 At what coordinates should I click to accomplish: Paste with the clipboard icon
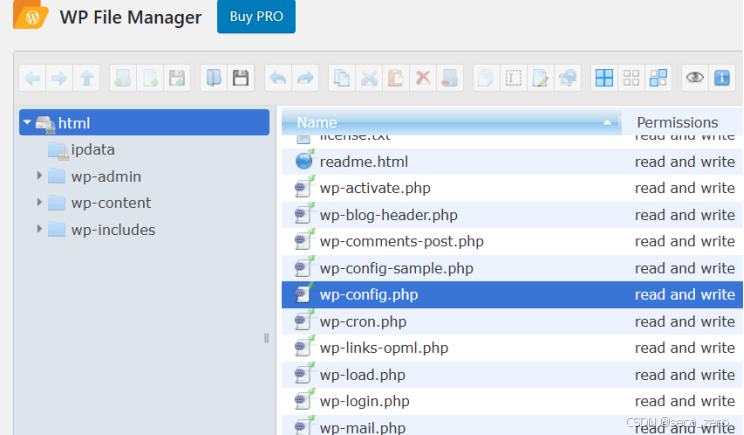[396, 78]
